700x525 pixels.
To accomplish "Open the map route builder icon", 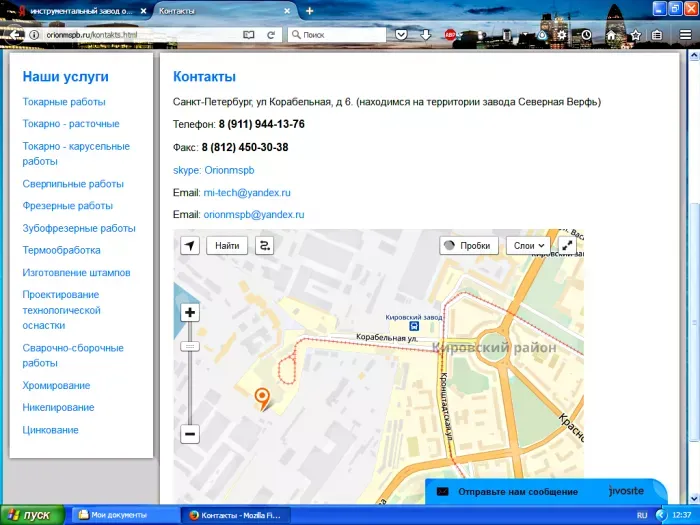I will point(264,246).
